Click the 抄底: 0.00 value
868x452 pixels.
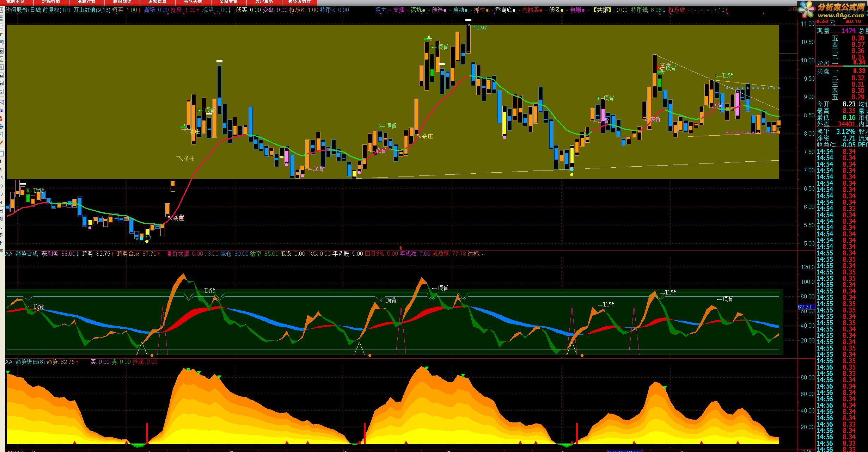click(145, 362)
